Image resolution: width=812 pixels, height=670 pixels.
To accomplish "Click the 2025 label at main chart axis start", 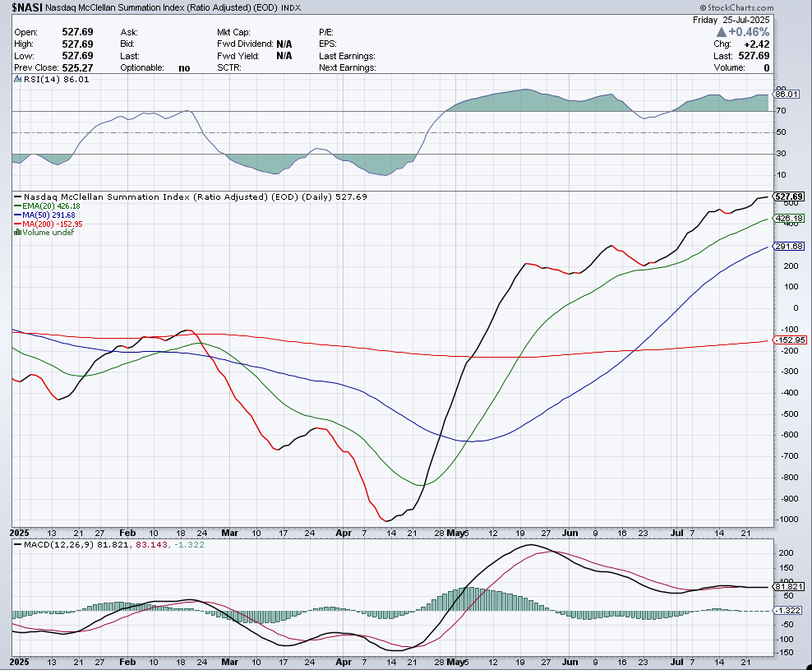I will (x=20, y=533).
